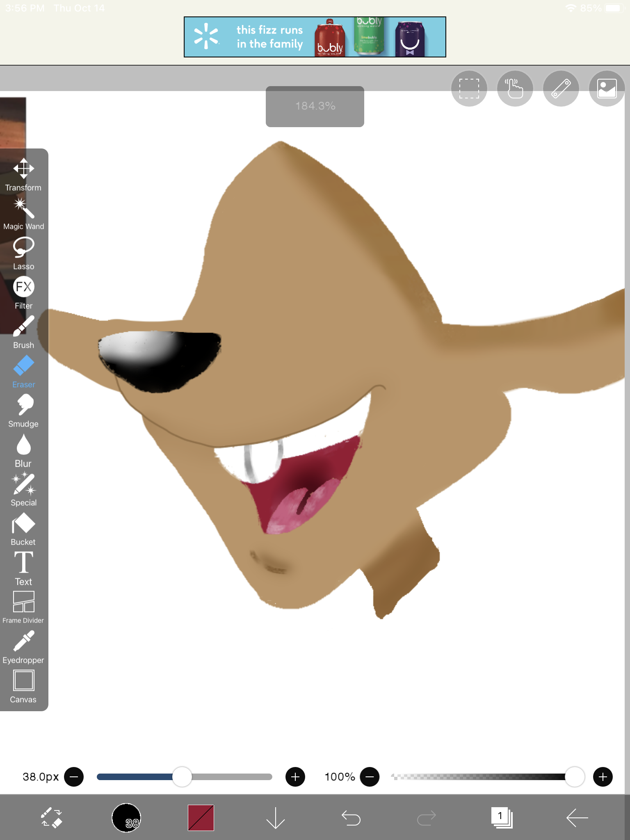Image resolution: width=630 pixels, height=840 pixels.
Task: Tap the undo arrow button
Action: tap(351, 818)
